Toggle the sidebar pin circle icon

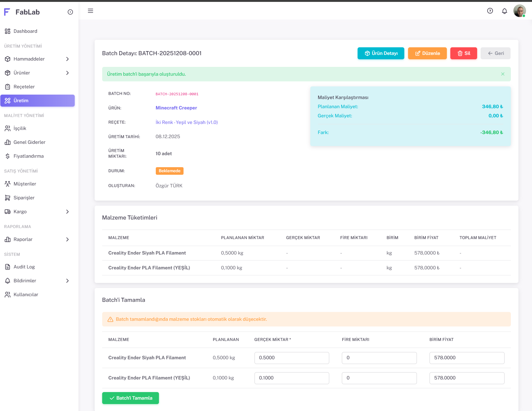click(70, 12)
